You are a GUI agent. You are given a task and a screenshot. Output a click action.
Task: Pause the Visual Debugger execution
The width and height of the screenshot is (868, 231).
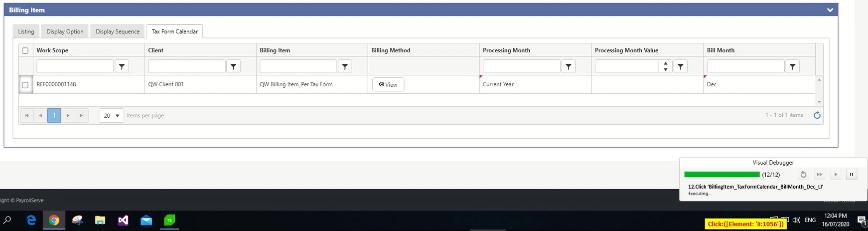click(852, 175)
